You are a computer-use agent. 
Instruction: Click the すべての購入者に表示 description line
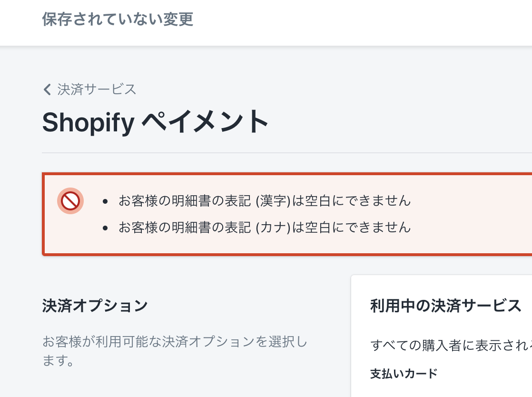451,346
